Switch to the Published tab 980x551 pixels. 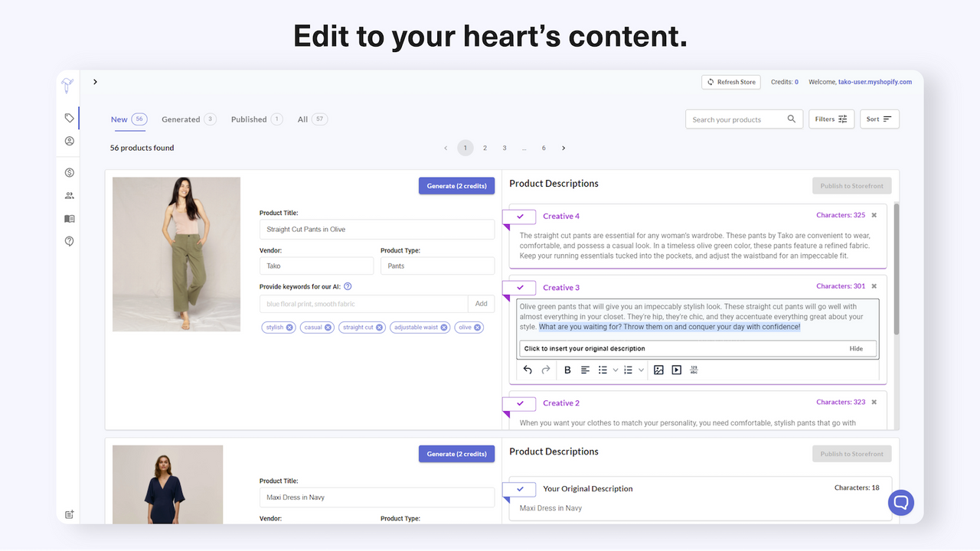[x=248, y=119]
